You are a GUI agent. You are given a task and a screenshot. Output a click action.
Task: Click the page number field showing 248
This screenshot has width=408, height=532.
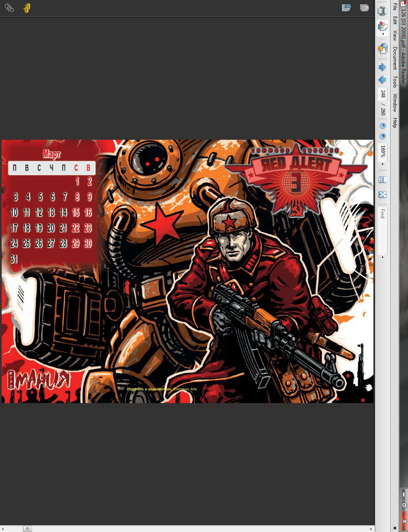383,94
